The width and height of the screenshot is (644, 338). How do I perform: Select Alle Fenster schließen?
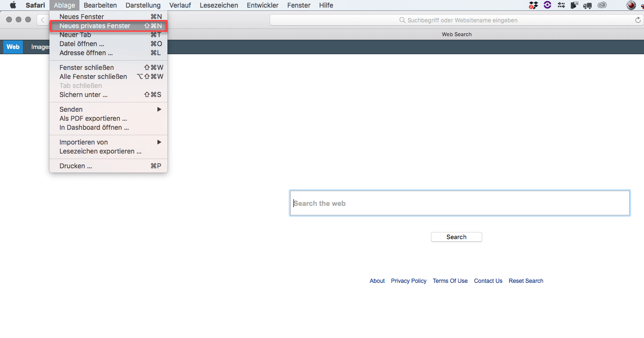[108, 77]
